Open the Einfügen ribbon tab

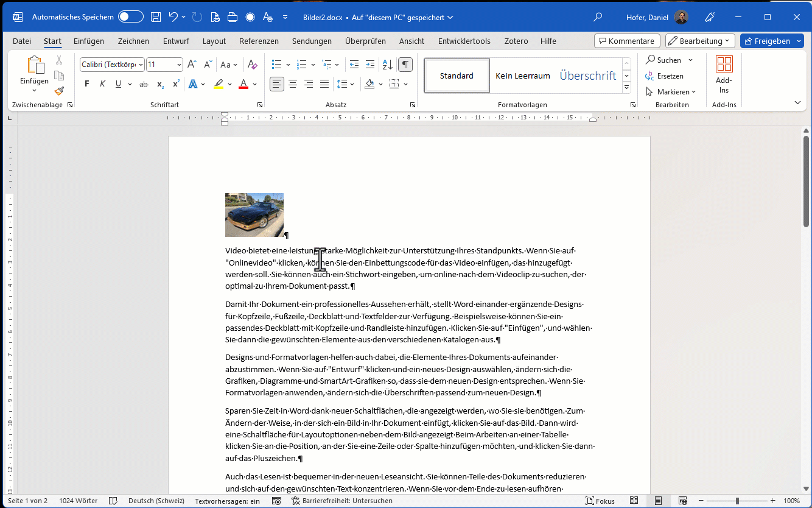click(x=89, y=41)
